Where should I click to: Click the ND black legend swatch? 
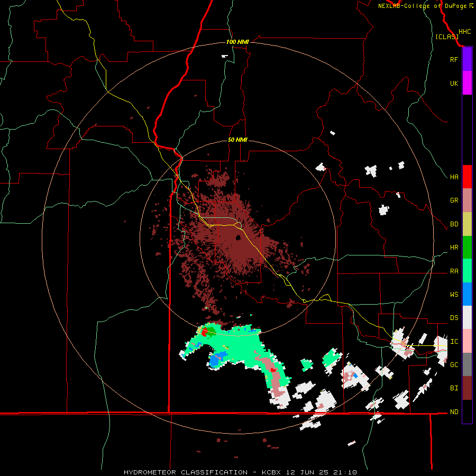[x=467, y=411]
